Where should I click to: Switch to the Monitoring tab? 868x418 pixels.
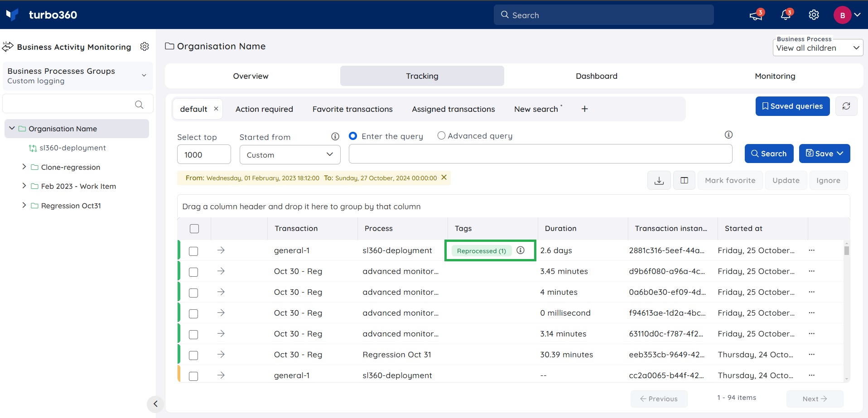(775, 76)
